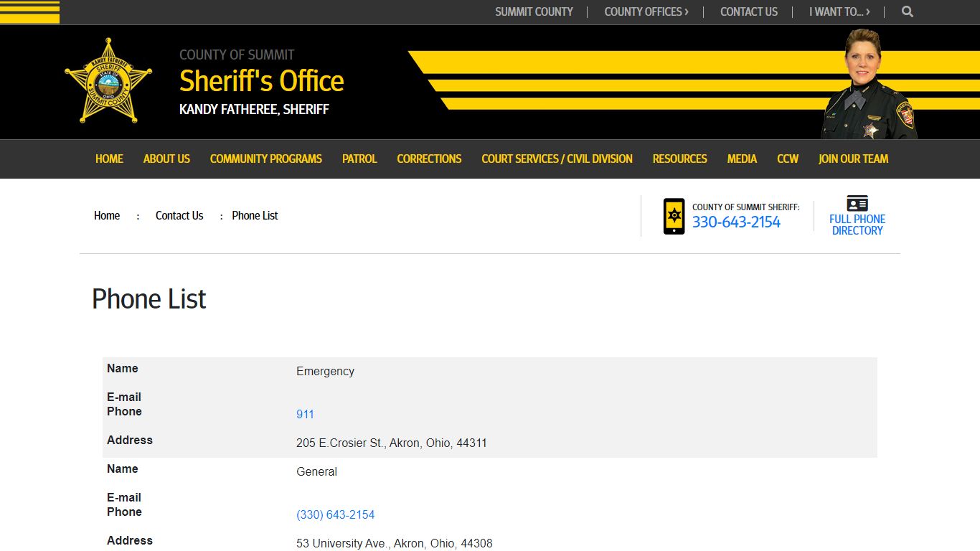Click the General name entry
Viewport: 980px width, 551px height.
[x=316, y=471]
